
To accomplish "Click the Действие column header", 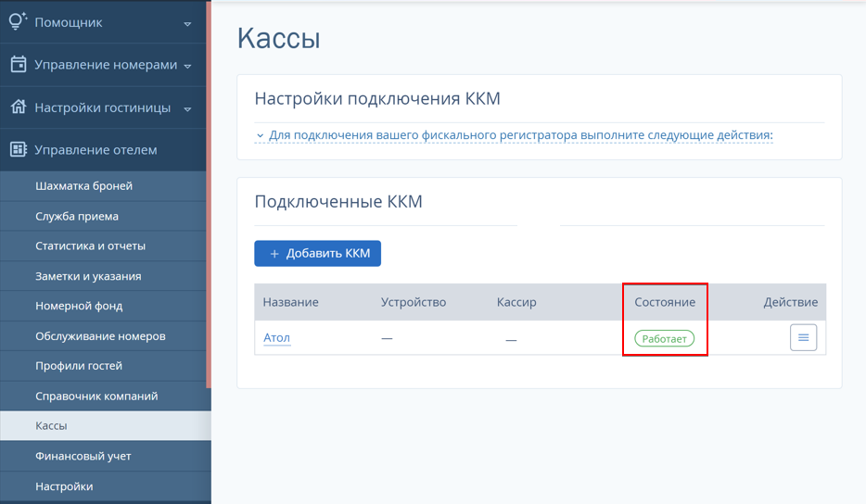I will point(790,302).
